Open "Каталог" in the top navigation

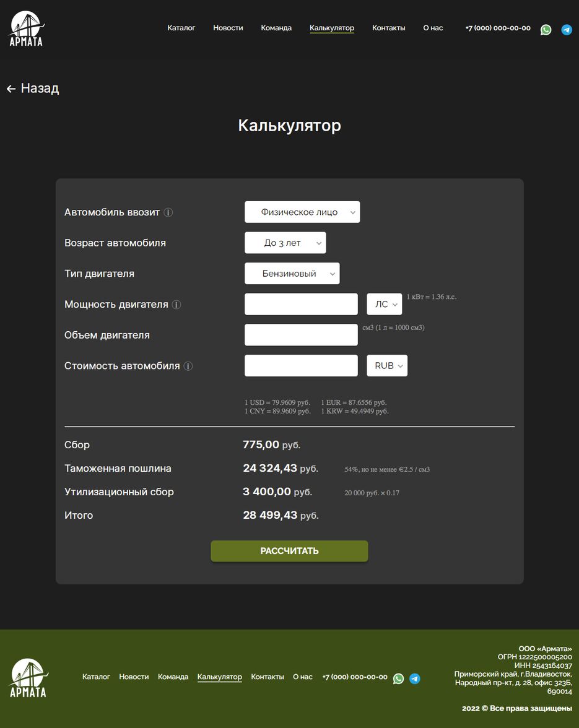click(x=181, y=28)
